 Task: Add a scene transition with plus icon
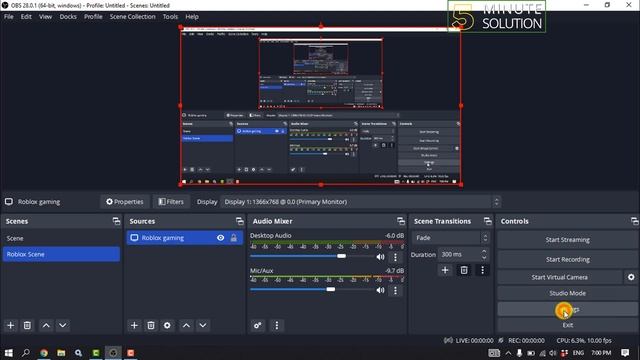[x=445, y=270]
